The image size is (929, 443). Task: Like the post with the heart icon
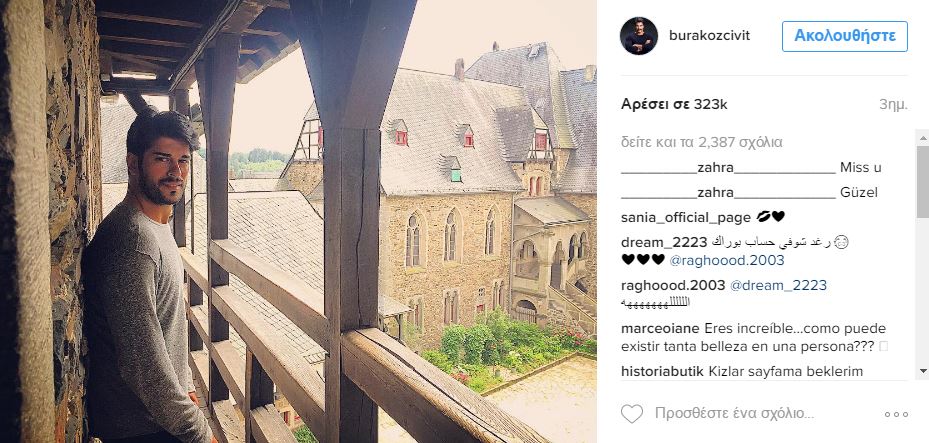point(632,413)
